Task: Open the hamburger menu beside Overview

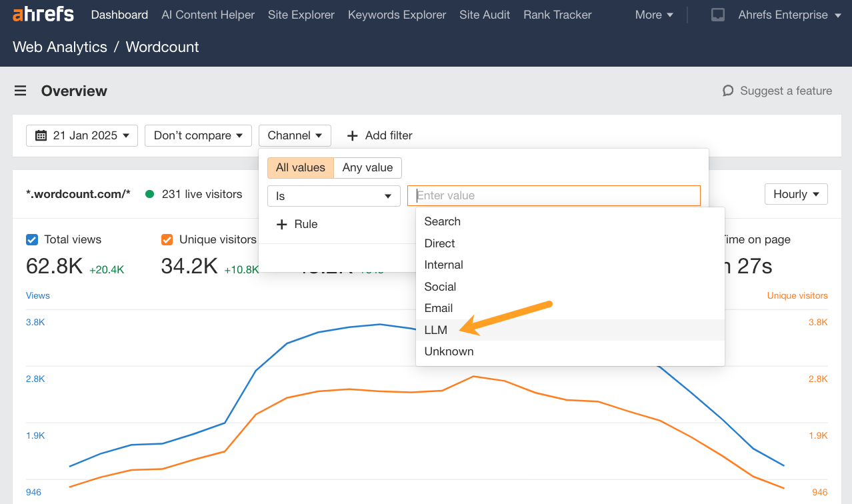Action: coord(20,91)
